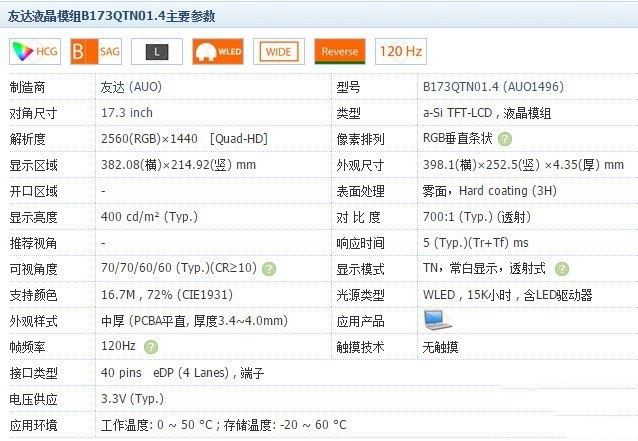Select surface value 雾面, Hard coating (3H)

tap(489, 191)
